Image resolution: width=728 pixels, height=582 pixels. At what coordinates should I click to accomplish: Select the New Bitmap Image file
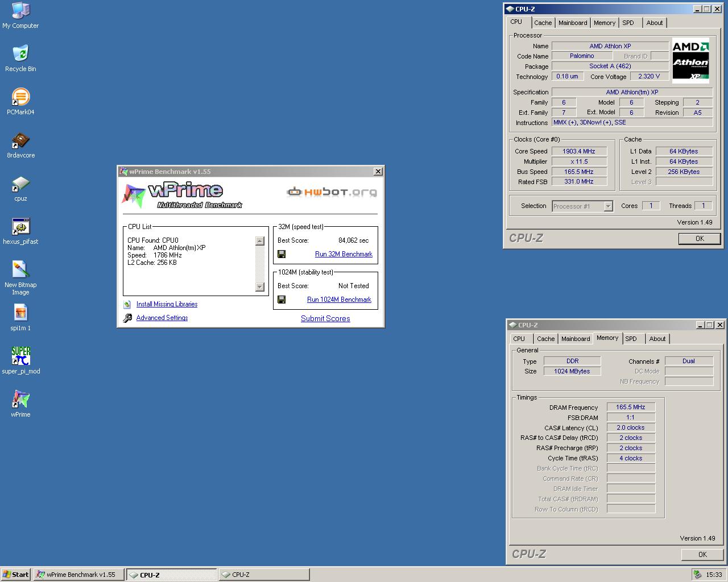[x=20, y=278]
